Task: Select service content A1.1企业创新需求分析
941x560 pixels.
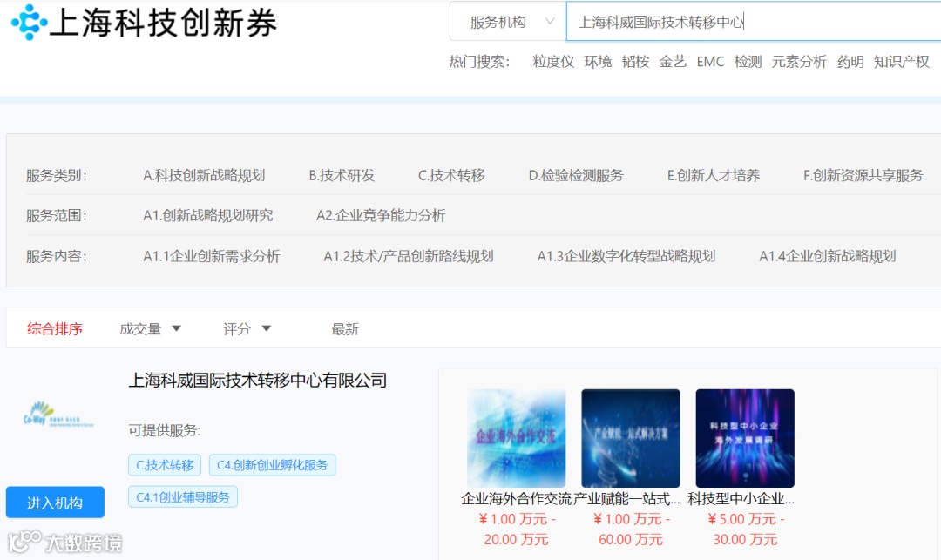Action: 211,256
